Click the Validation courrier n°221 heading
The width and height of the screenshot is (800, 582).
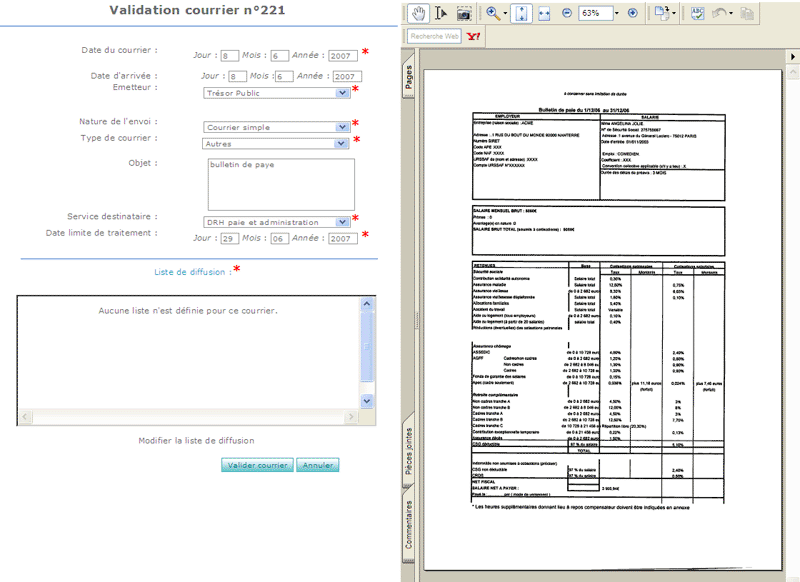197,10
